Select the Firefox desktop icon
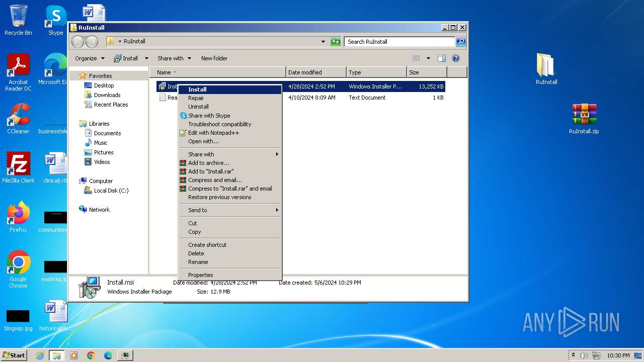Screen dimensions: 644x362 [18, 217]
